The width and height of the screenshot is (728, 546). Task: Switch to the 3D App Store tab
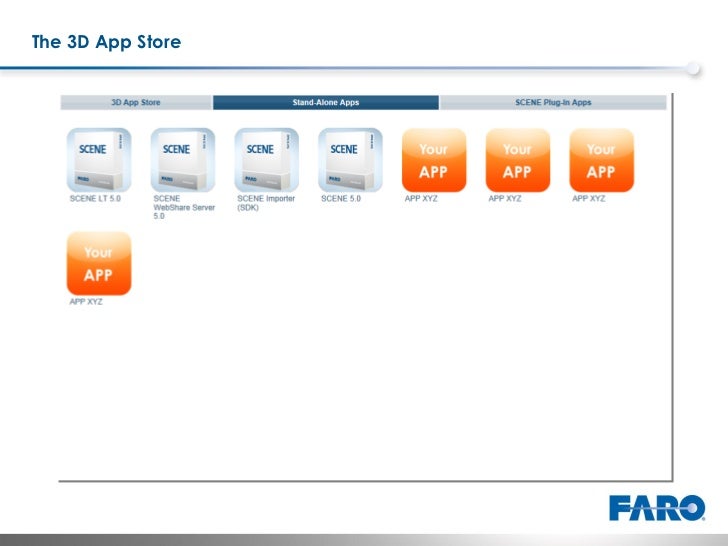[136, 102]
